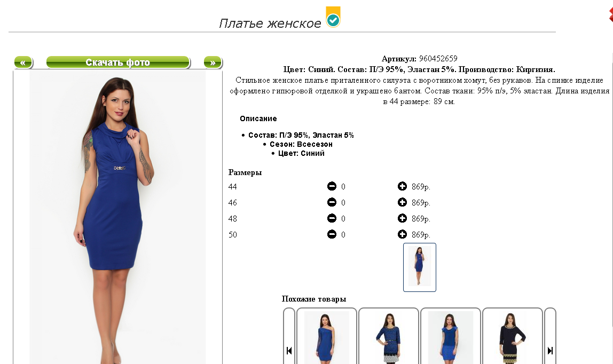Download photo via Скачать фото button
Image resolution: width=613 pixels, height=364 pixels.
click(118, 62)
